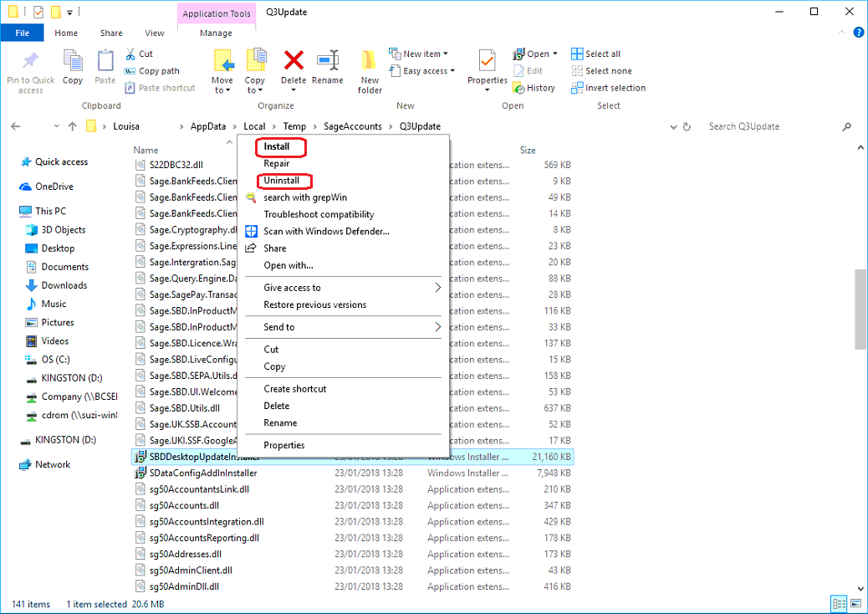Screen dimensions: 868x614
Task: Select Downloads in the navigation pane
Action: (64, 285)
